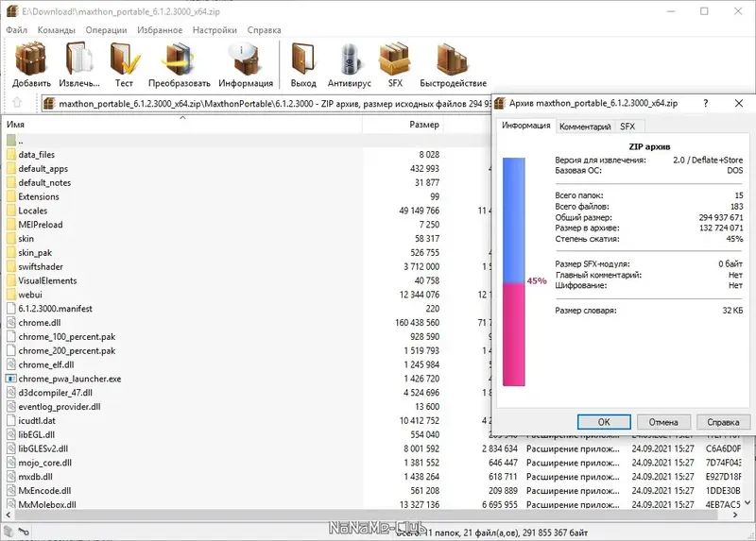Image resolution: width=756 pixels, height=541 pixels.
Task: Click the key icon in status bar
Action: coord(24,532)
